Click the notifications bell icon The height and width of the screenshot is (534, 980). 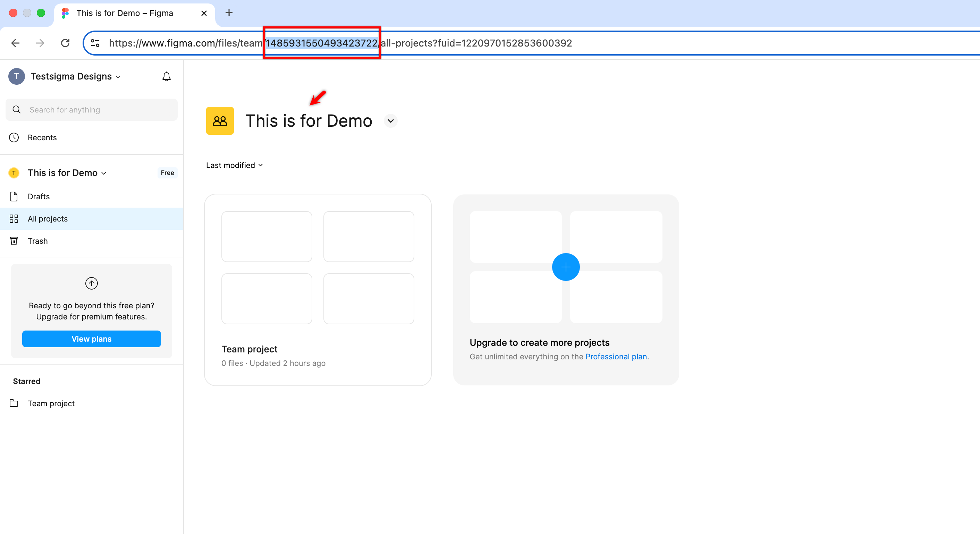tap(166, 76)
